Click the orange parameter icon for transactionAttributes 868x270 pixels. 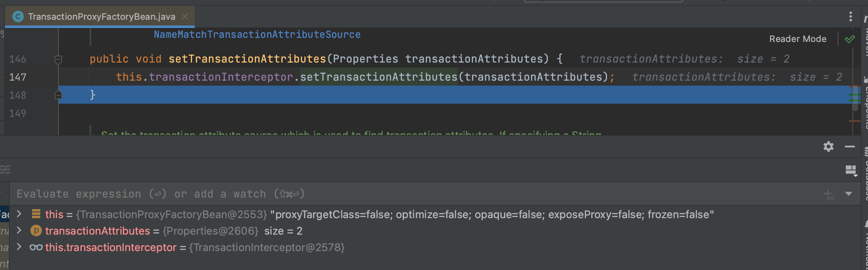tap(36, 231)
